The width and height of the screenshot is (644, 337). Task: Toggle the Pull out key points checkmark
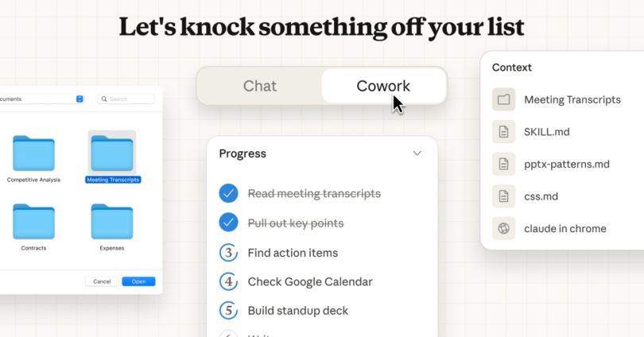coord(229,223)
